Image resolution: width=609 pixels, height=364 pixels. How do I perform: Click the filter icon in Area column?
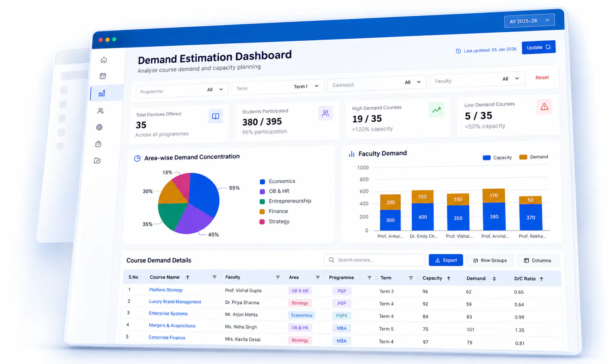click(317, 277)
